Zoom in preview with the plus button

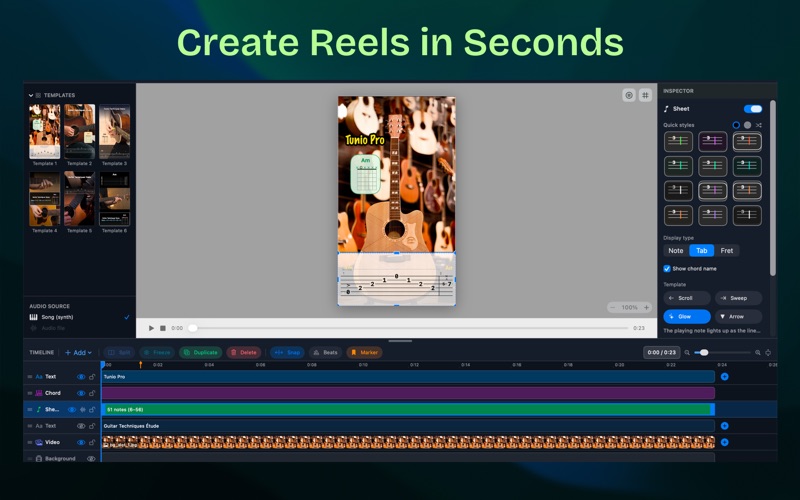646,307
